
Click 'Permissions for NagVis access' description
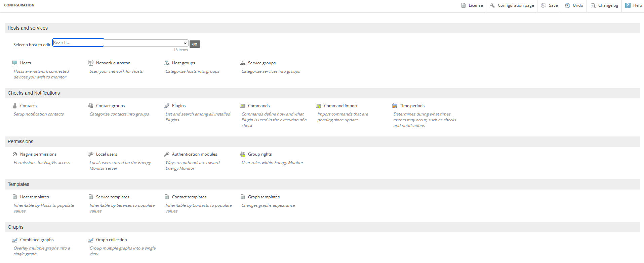coord(42,163)
